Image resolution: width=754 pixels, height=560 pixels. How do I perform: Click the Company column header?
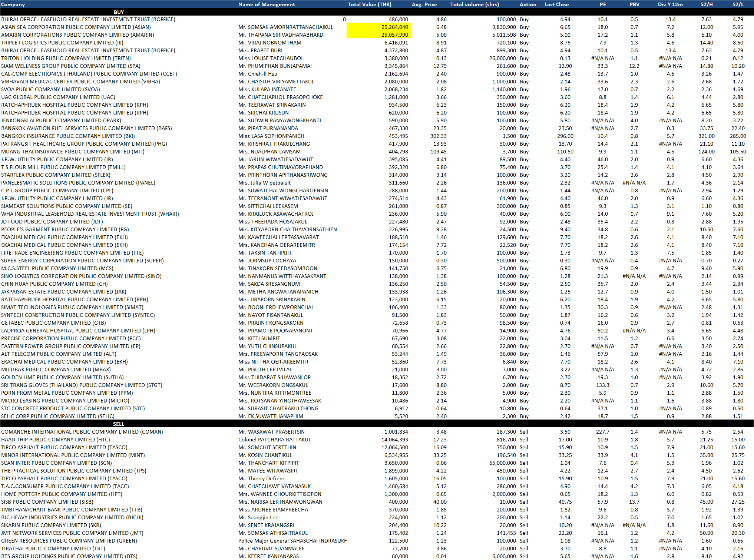click(13, 4)
